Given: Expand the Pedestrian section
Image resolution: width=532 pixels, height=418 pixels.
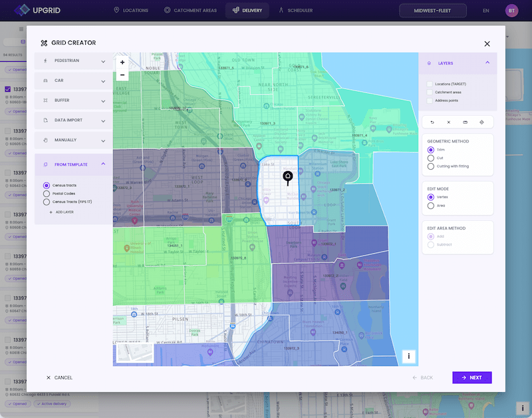Looking at the screenshot, I should coord(74,61).
